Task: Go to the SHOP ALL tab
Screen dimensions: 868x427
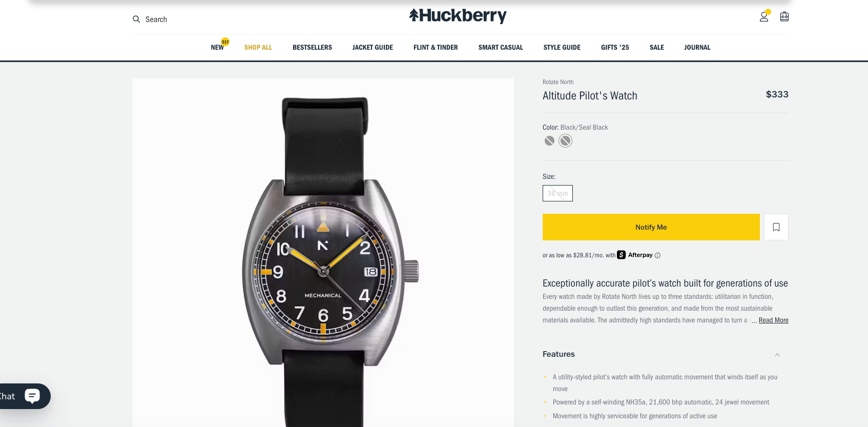Action: 258,47
